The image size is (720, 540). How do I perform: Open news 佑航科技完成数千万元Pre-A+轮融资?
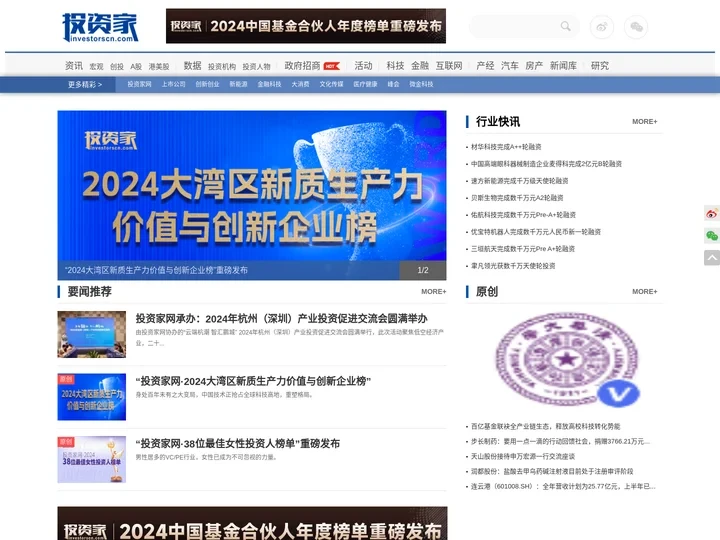(x=523, y=215)
